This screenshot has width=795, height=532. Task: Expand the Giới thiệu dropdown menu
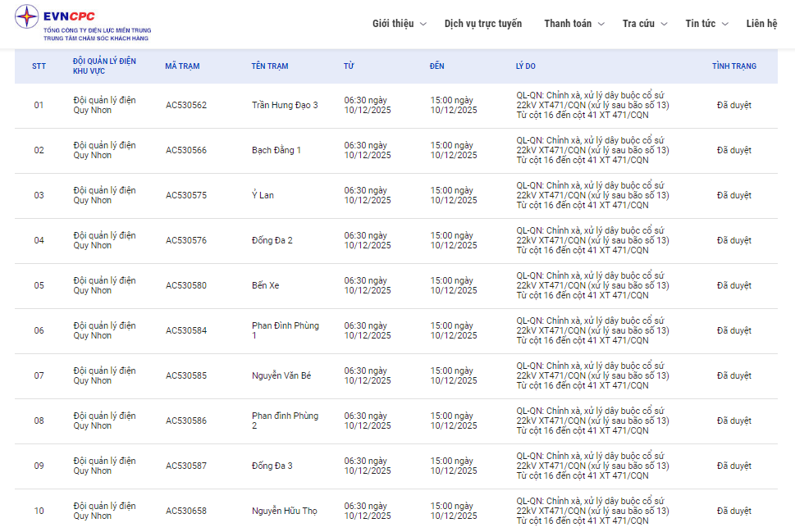pyautogui.click(x=399, y=24)
